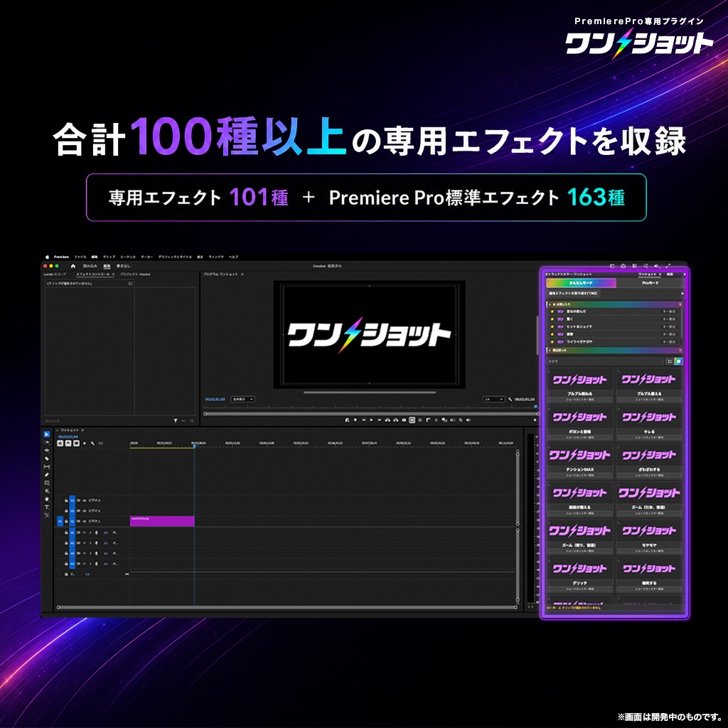The width and height of the screenshot is (728, 728).
Task: Select the Rectangle tool
Action: [46, 483]
